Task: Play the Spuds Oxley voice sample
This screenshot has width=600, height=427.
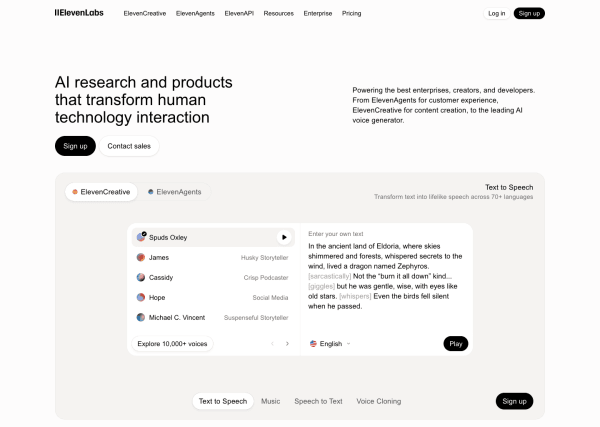Action: [x=284, y=237]
